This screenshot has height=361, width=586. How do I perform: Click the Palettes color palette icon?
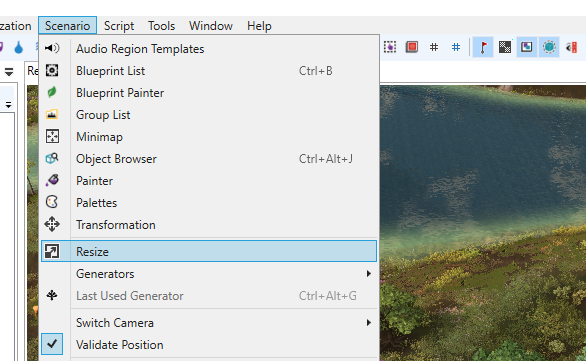coord(52,202)
